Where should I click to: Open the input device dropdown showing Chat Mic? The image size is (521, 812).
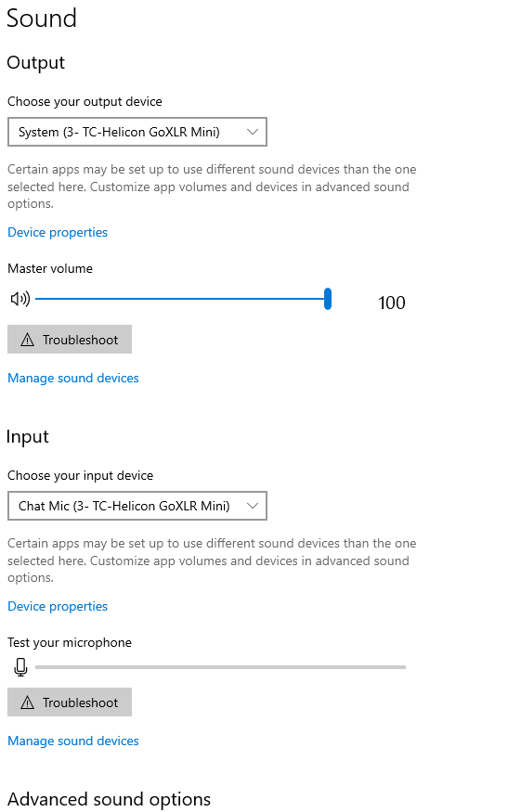pyautogui.click(x=137, y=506)
